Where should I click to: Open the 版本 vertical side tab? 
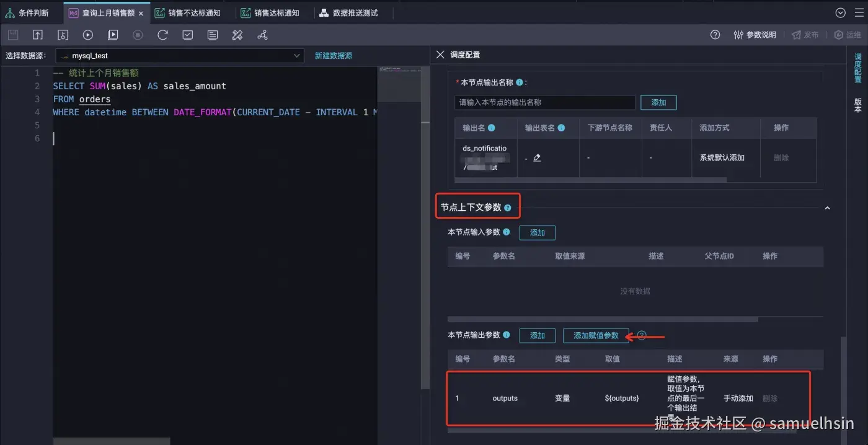(857, 105)
